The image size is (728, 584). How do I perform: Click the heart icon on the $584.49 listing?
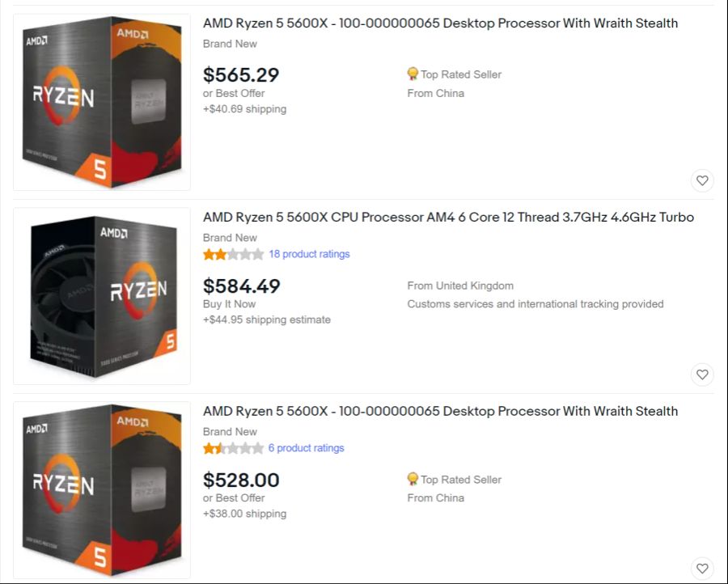click(702, 375)
